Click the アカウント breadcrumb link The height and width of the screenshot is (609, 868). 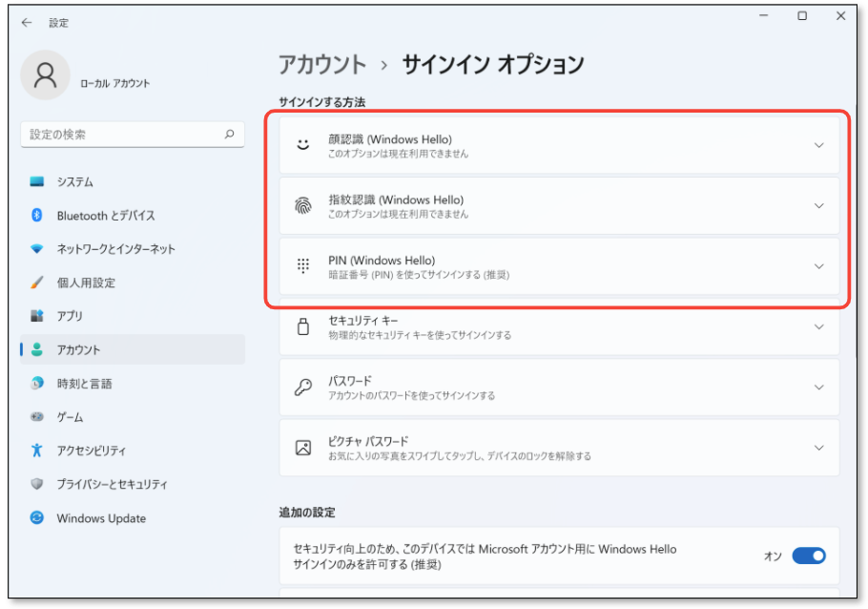322,65
